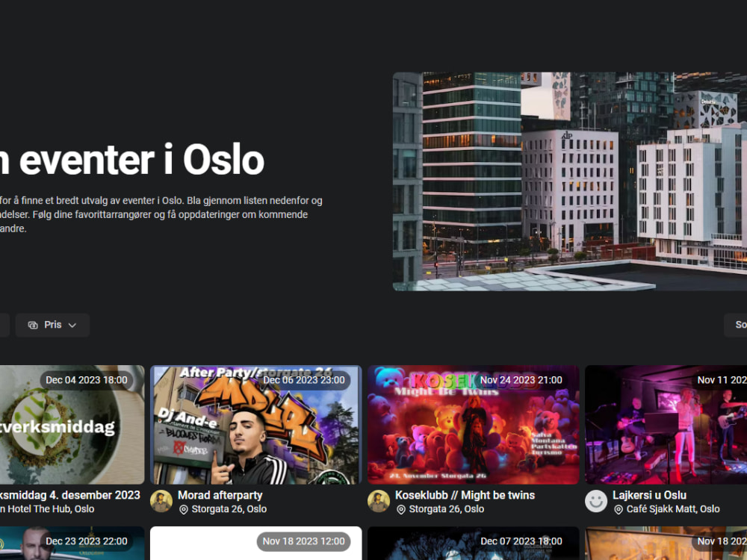Viewport: 747px width, 560px height.
Task: Click location pin next to Storgata 26 under Morad
Action: [x=184, y=509]
